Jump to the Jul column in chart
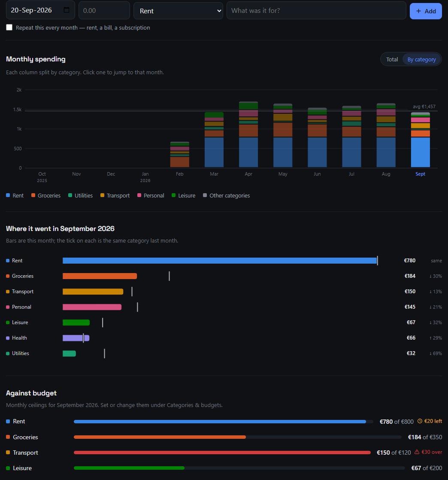The image size is (448, 480). click(x=351, y=137)
